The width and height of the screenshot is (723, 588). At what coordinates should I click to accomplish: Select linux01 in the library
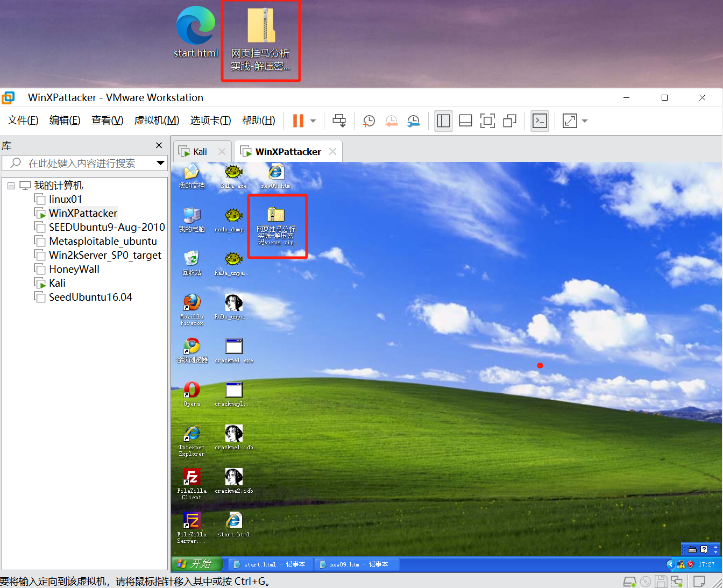point(66,200)
